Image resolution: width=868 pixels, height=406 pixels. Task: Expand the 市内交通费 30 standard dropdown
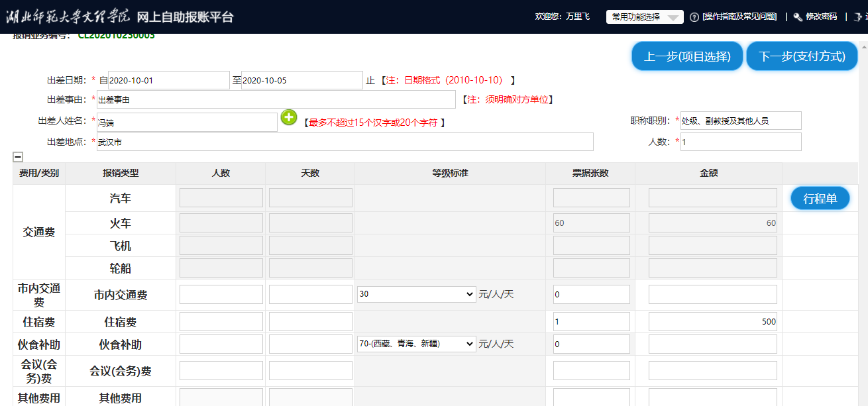point(416,294)
